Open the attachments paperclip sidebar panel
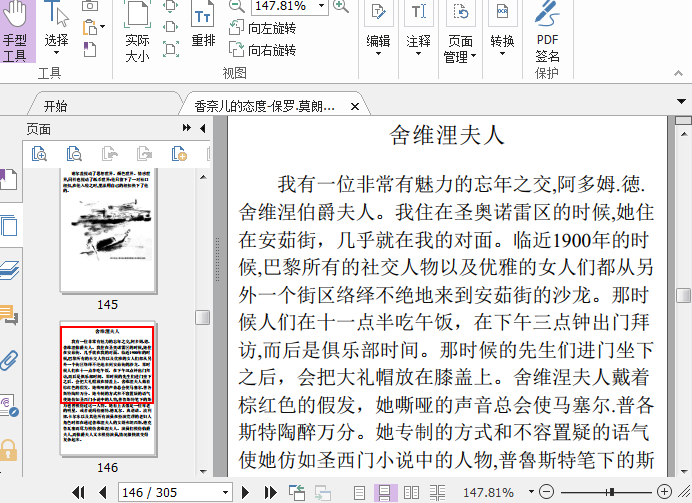The image size is (692, 503). point(9,360)
